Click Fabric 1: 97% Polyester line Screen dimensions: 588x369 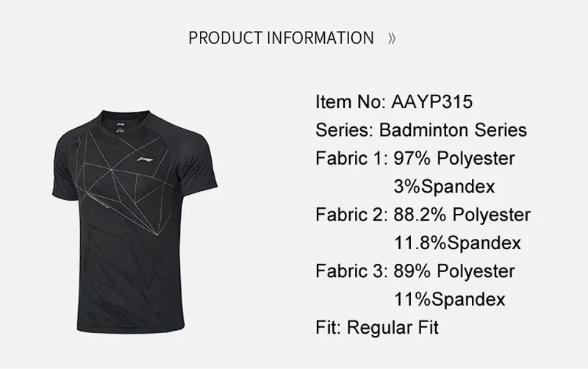point(415,158)
